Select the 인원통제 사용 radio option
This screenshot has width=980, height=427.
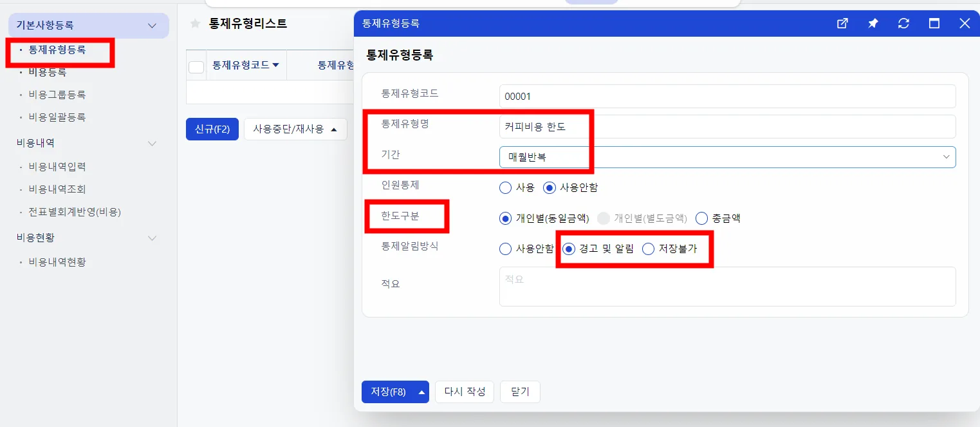tap(506, 188)
